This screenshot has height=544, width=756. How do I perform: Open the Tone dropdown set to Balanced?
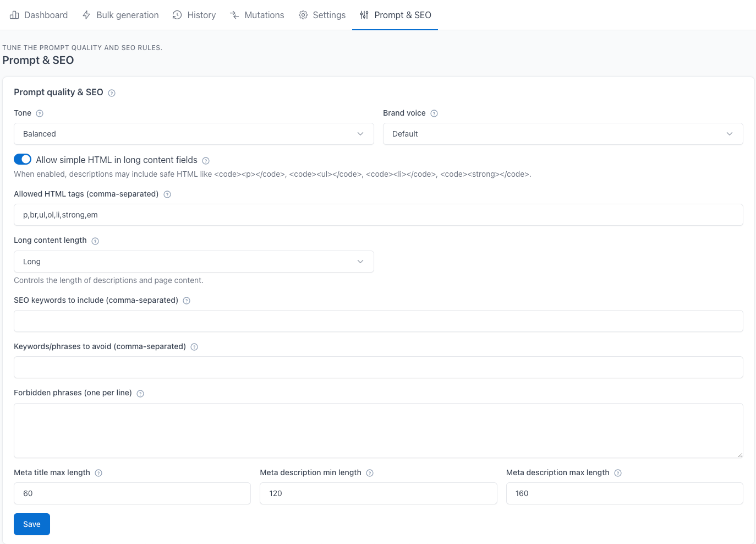pyautogui.click(x=194, y=134)
